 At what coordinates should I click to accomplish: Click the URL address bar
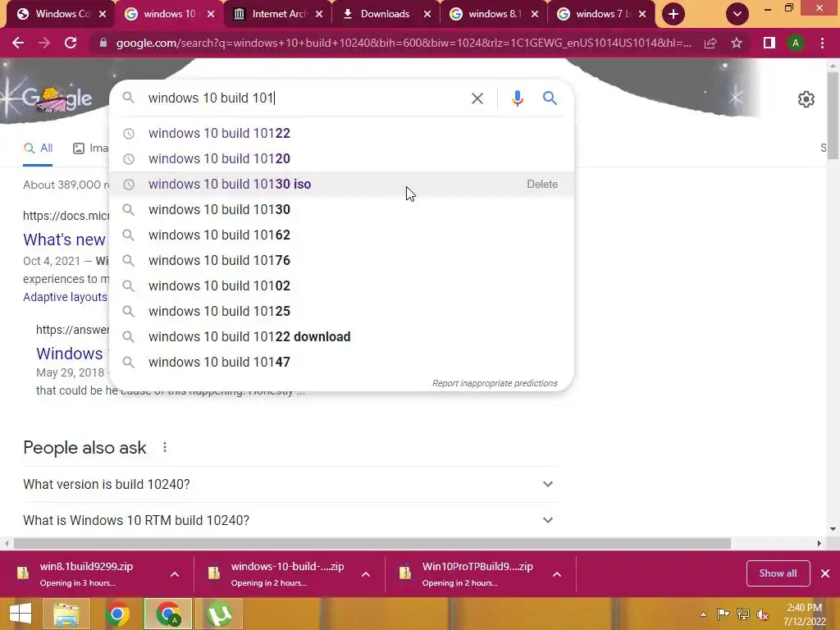[403, 43]
